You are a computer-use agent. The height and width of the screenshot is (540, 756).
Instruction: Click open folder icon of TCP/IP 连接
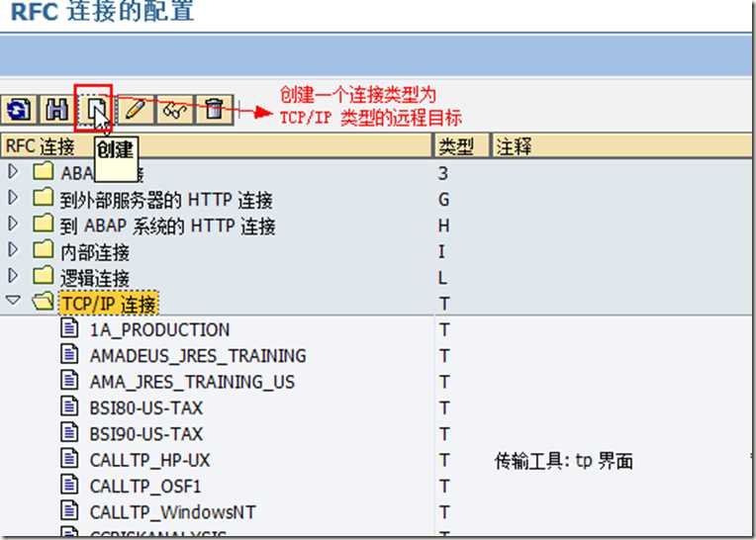[x=43, y=302]
